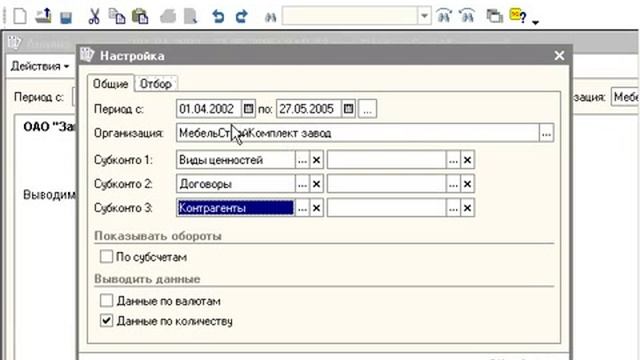The image size is (640, 360).
Task: Clear the Договоры subconto type
Action: click(x=316, y=184)
